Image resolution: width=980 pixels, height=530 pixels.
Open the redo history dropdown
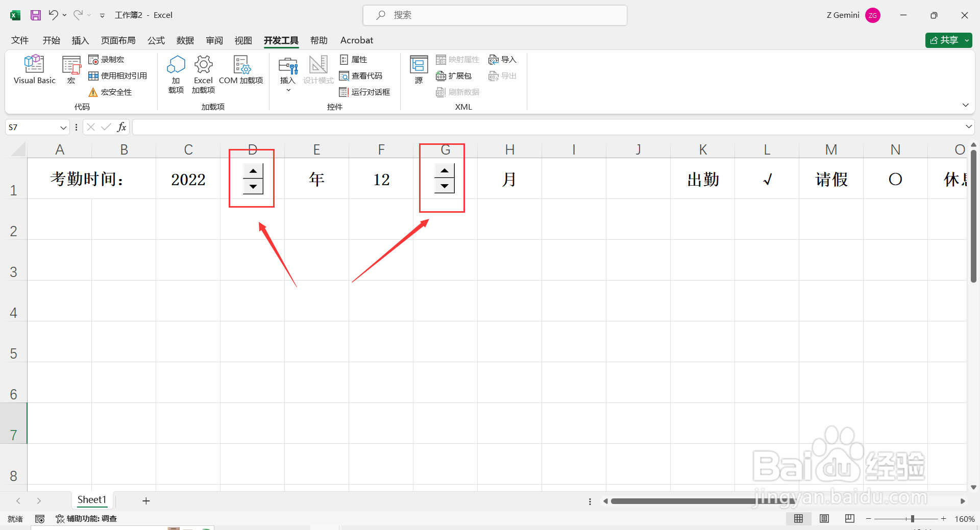(x=89, y=15)
